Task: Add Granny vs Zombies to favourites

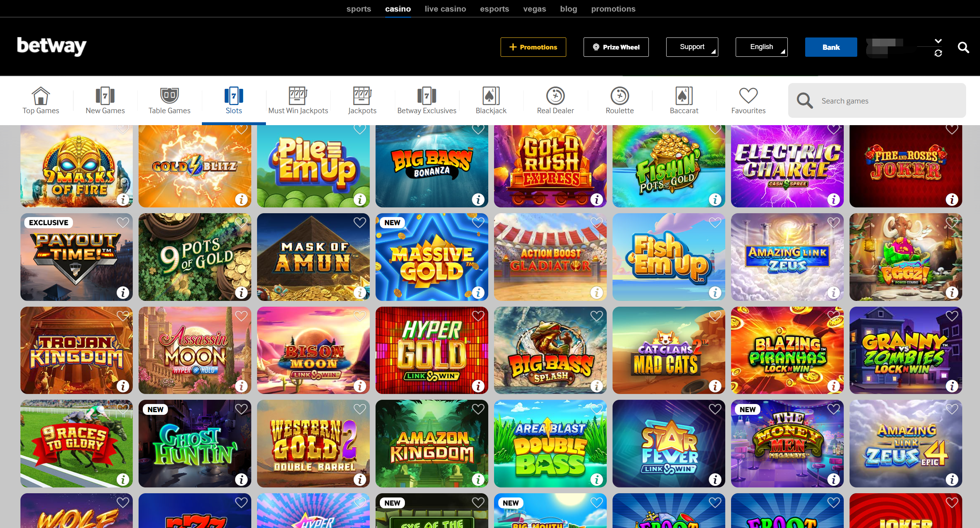Action: 952,316
